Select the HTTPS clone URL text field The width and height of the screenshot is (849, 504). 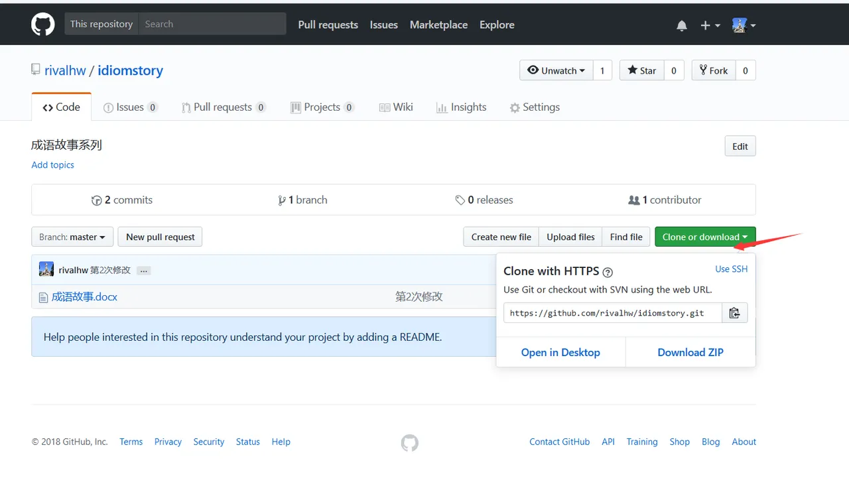tap(612, 313)
